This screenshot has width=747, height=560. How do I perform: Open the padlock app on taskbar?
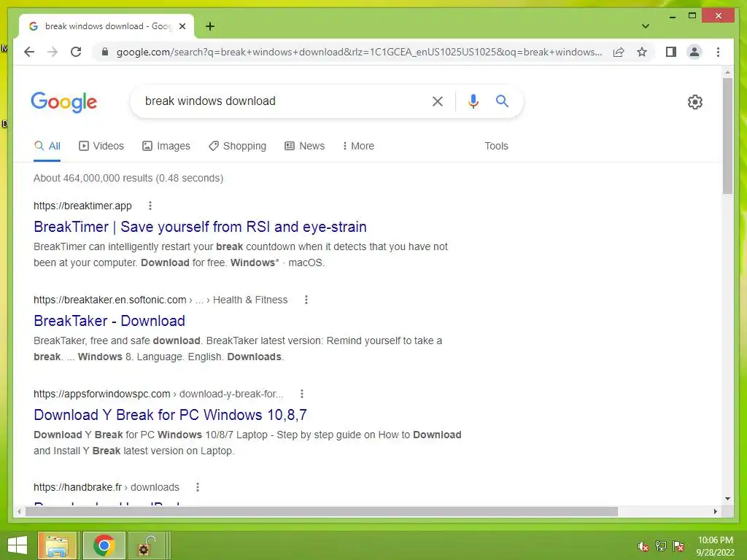click(x=148, y=545)
